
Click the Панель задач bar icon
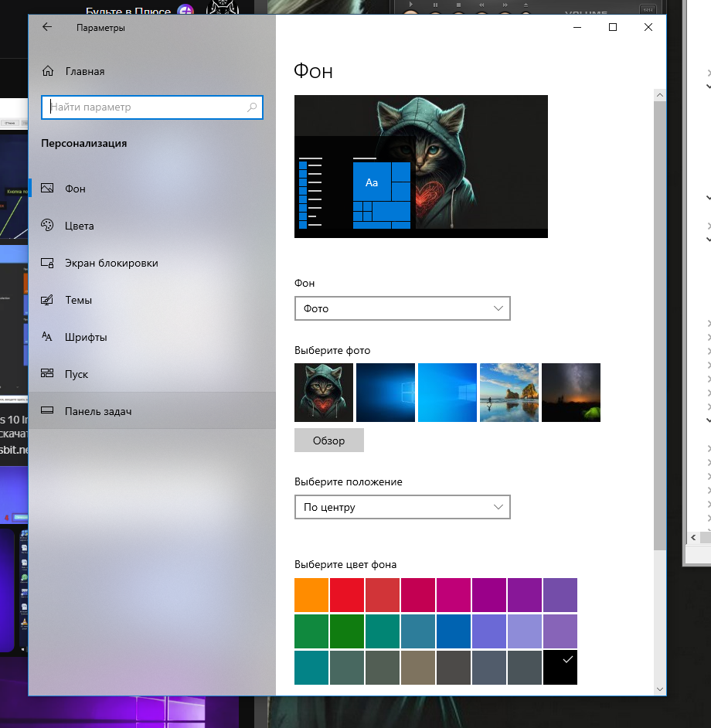tap(47, 410)
